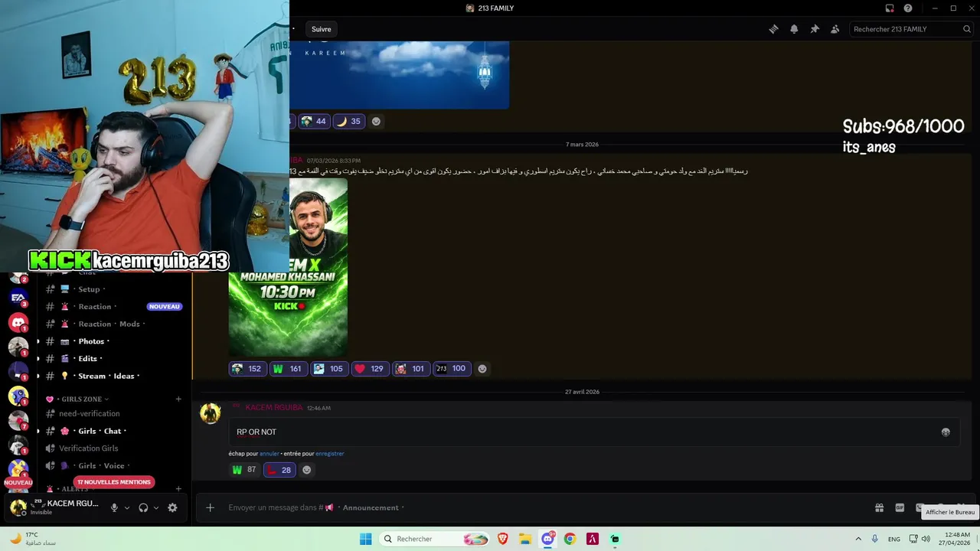Open the Ramadan Kareem image
Viewport: 980px width, 551px height.
[399, 75]
